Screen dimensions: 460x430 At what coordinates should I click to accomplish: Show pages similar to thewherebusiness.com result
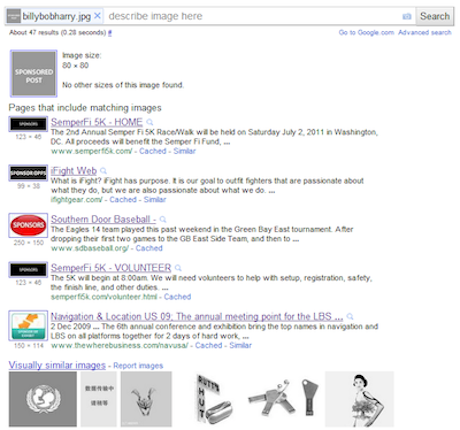tap(240, 345)
